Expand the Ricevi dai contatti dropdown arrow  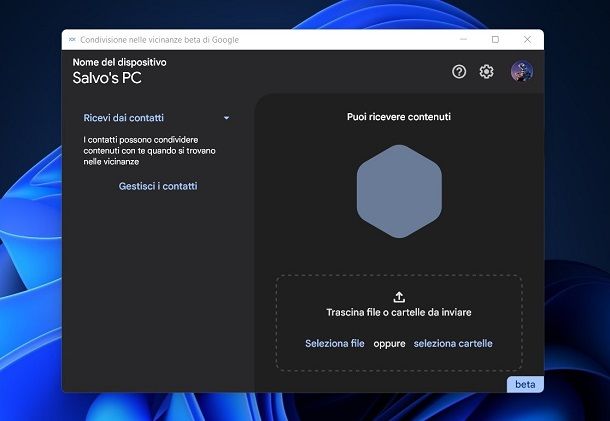(x=226, y=118)
